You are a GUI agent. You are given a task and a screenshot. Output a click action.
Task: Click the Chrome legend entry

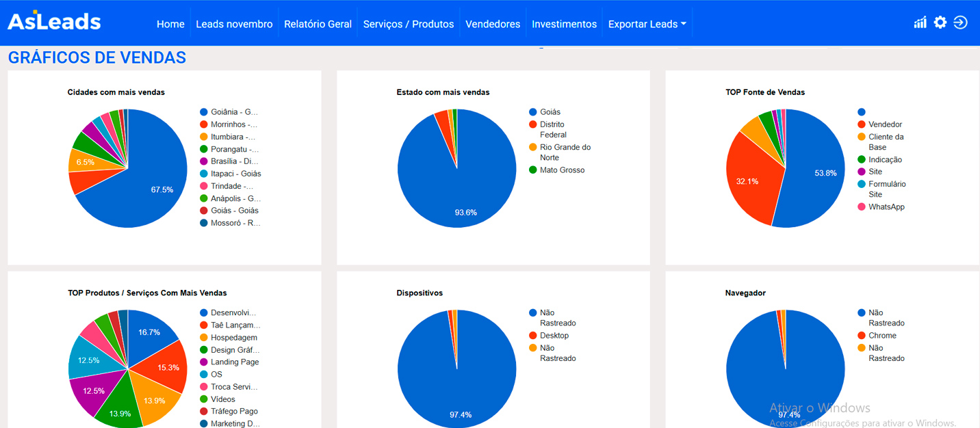[882, 336]
